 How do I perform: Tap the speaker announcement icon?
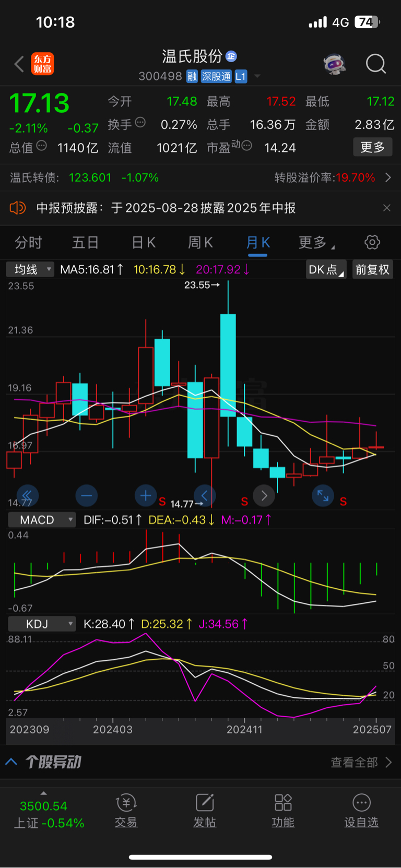click(18, 208)
